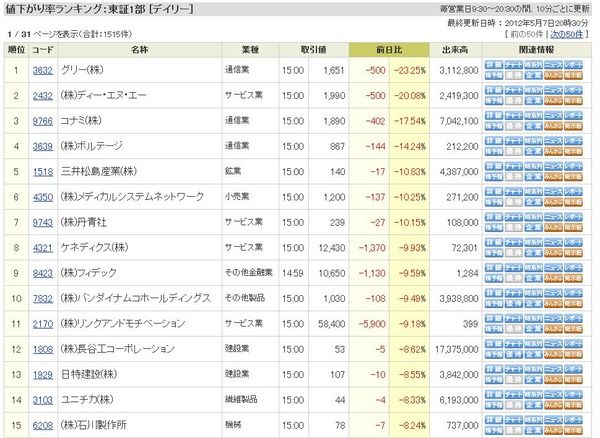Click レポート button for ディー・エヌ・エー
Screen dimensions: 600x438
[x=573, y=90]
